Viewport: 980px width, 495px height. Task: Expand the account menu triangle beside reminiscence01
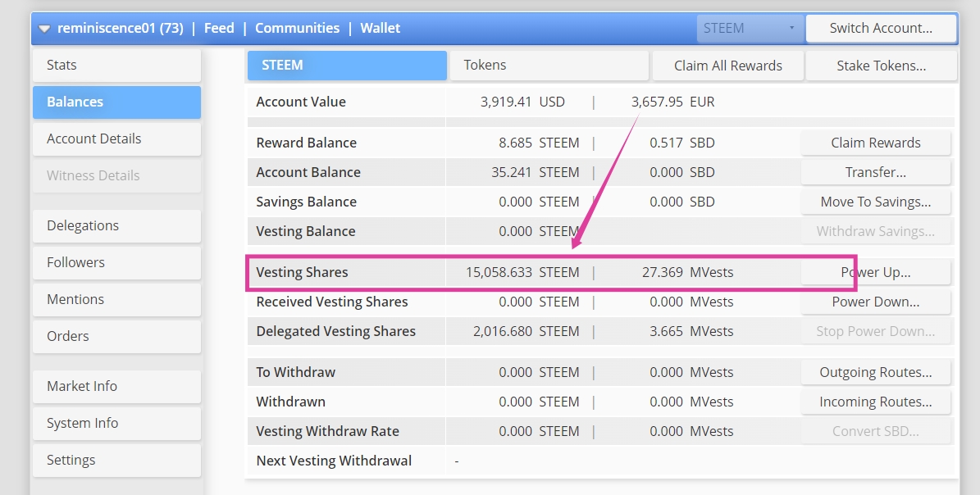click(44, 29)
